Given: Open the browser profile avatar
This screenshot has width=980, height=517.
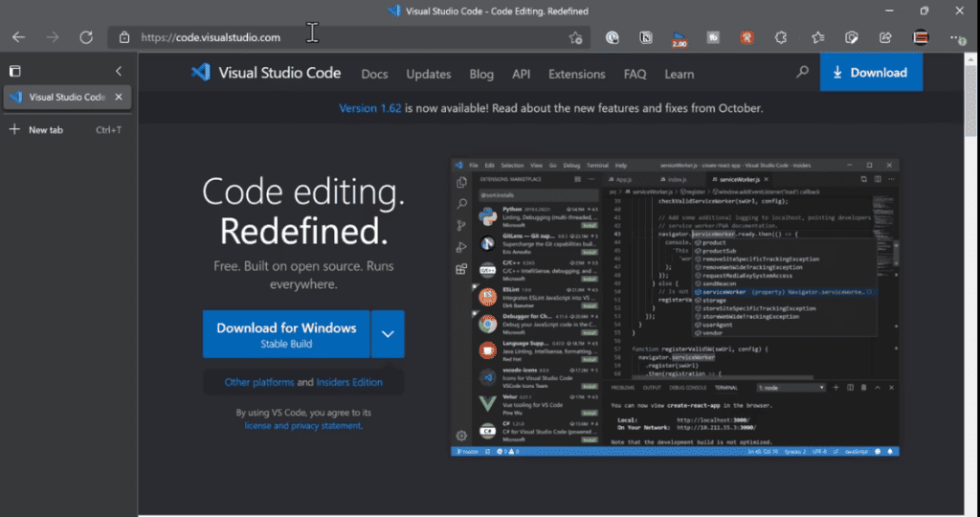Looking at the screenshot, I should (x=921, y=37).
